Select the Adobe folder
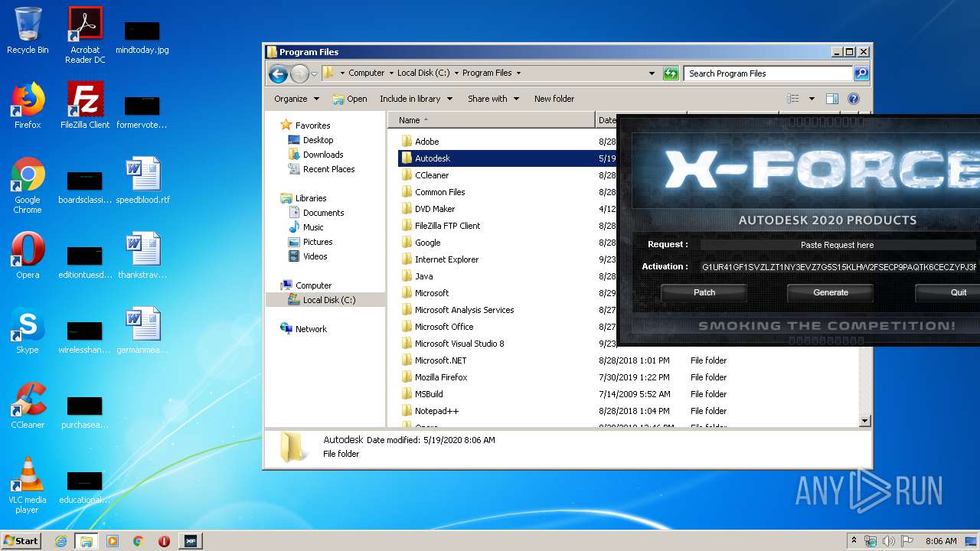 426,142
